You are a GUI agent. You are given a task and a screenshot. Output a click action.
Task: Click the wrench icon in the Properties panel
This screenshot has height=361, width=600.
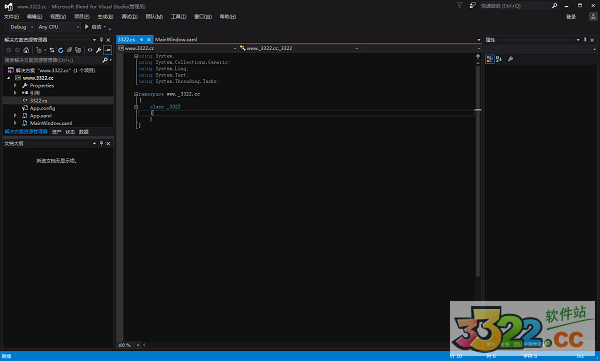point(510,59)
